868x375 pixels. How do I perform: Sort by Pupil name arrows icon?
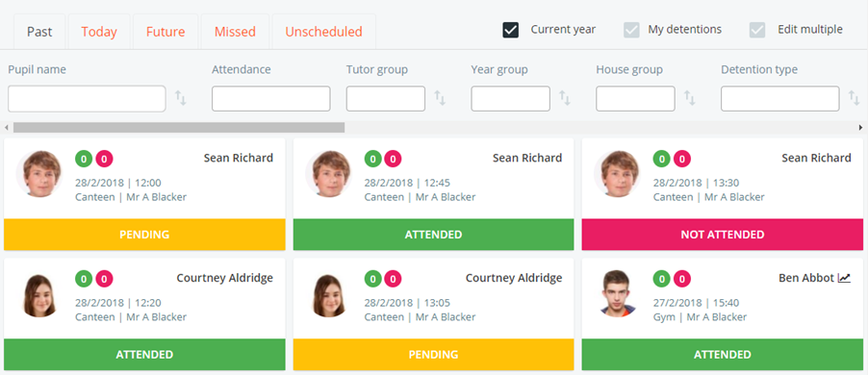[181, 98]
